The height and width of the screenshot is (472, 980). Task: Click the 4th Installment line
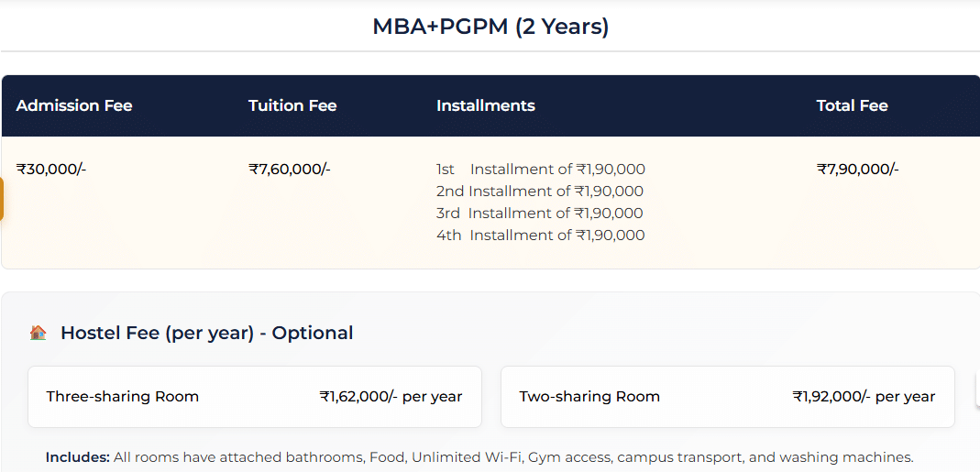coord(541,236)
